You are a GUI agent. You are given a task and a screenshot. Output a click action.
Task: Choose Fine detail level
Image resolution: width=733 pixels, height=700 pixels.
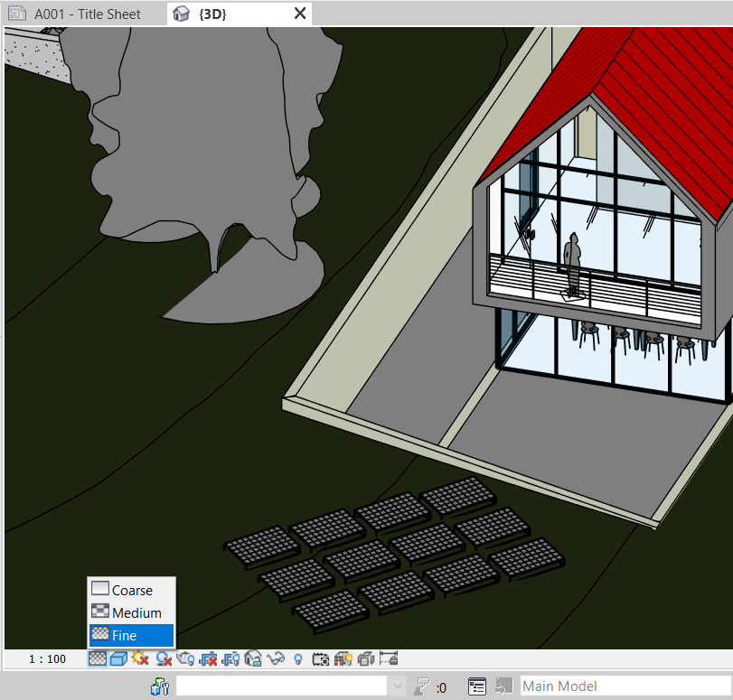pos(130,635)
